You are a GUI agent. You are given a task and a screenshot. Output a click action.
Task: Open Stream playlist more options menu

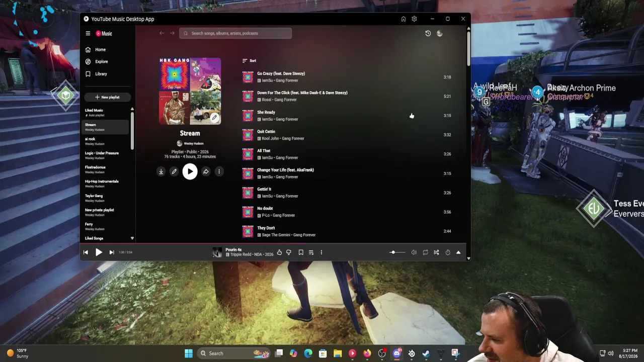coord(219,172)
